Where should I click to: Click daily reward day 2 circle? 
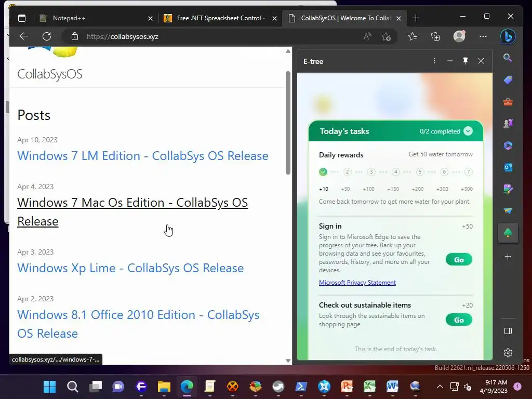(x=347, y=171)
